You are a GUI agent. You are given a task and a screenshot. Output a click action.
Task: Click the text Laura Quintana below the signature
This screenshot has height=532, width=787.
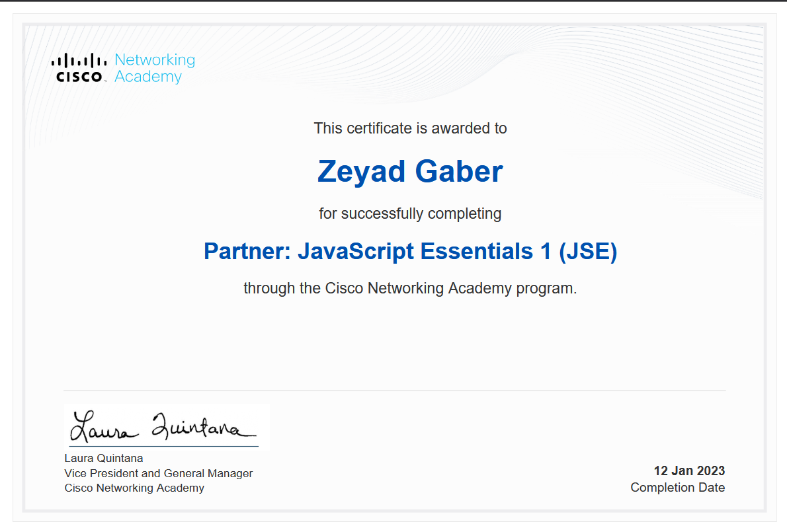[x=103, y=458]
